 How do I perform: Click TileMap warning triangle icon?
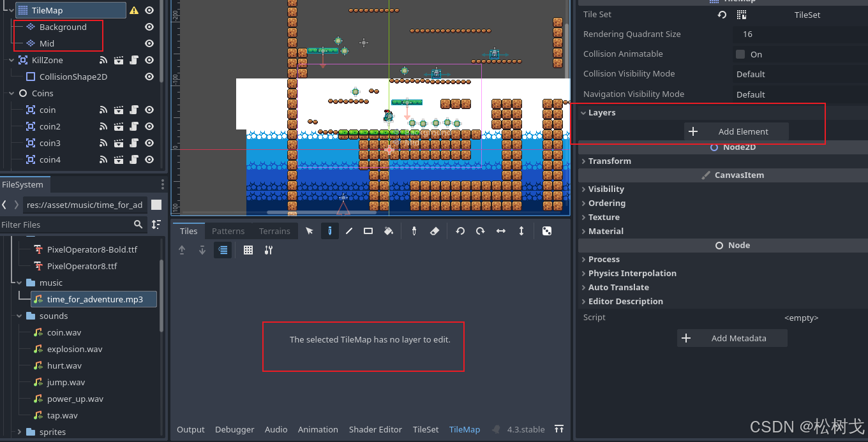tap(134, 10)
